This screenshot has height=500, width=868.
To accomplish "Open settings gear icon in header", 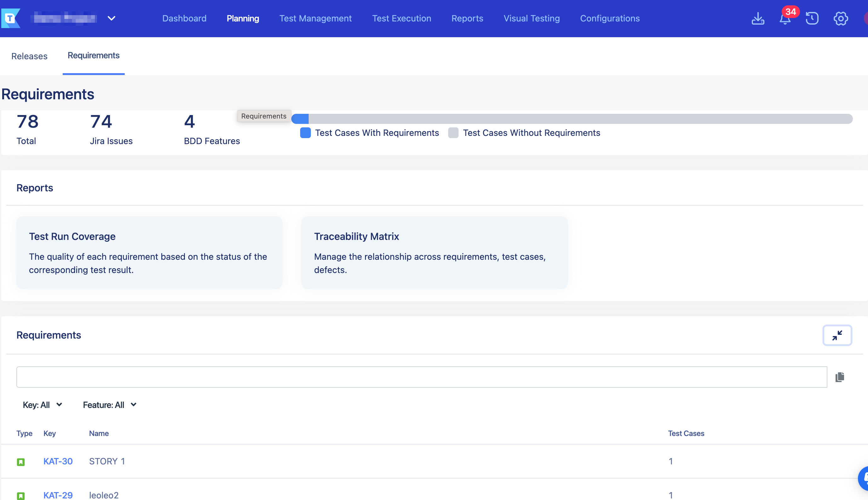I will point(841,19).
